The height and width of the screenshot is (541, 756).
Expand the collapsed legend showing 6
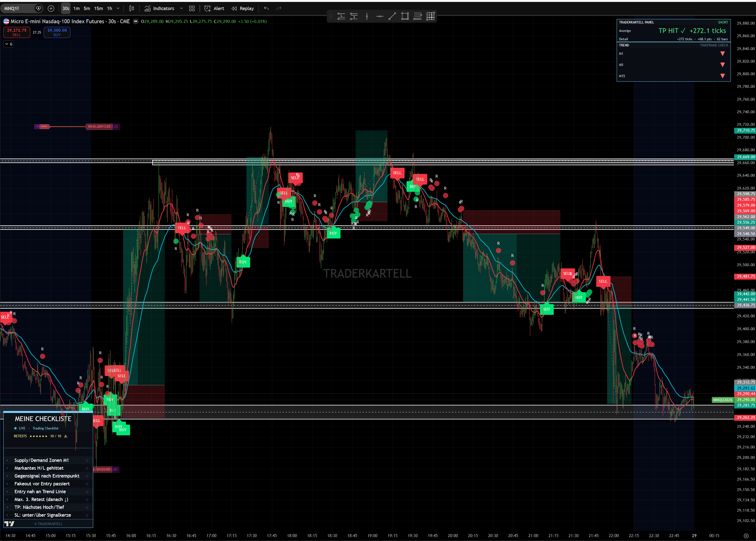coord(9,44)
